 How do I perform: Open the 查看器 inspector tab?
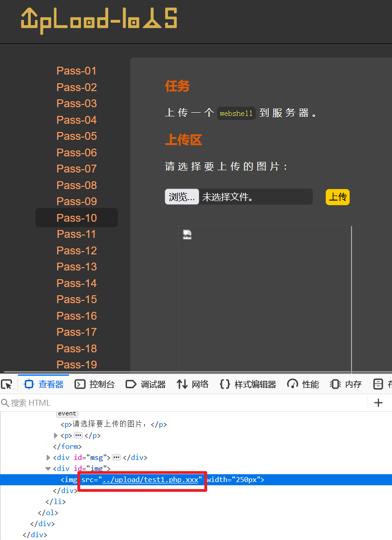[44, 384]
